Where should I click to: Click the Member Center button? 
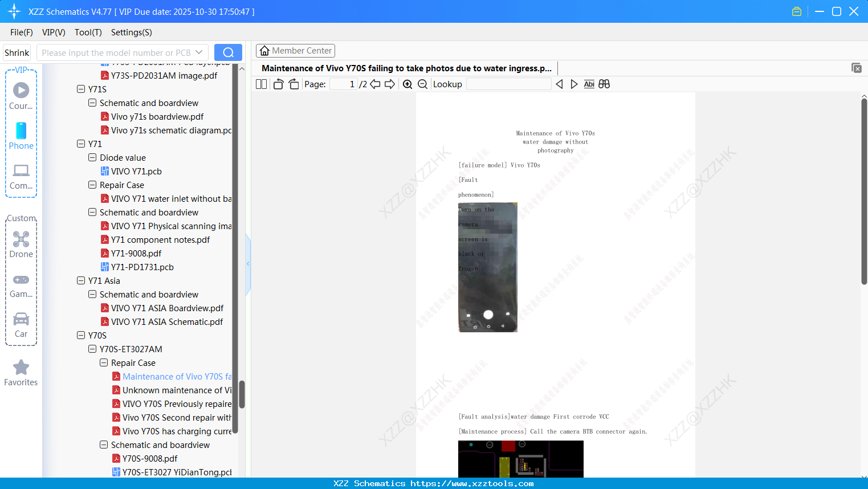[x=295, y=50]
